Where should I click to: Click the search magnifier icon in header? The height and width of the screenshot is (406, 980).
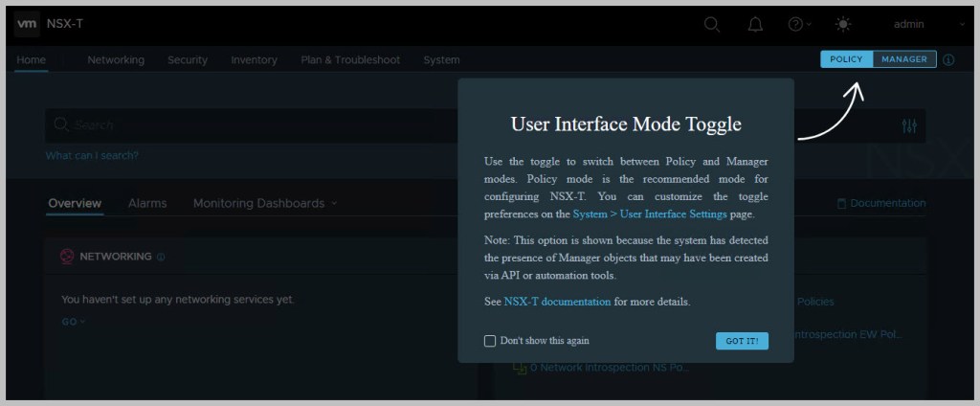pos(712,24)
